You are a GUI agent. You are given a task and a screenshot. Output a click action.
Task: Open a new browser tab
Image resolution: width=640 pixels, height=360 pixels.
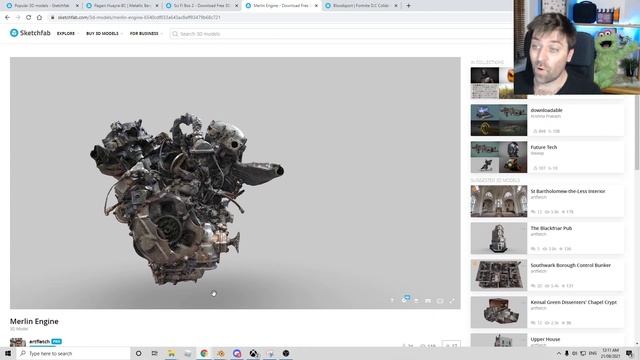(x=408, y=6)
